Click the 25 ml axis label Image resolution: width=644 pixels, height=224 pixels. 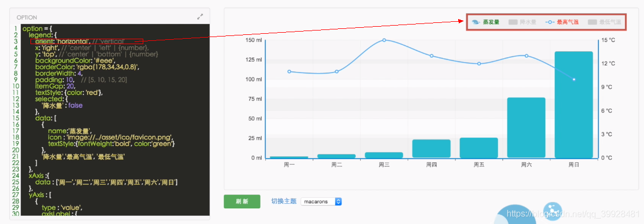pos(256,138)
